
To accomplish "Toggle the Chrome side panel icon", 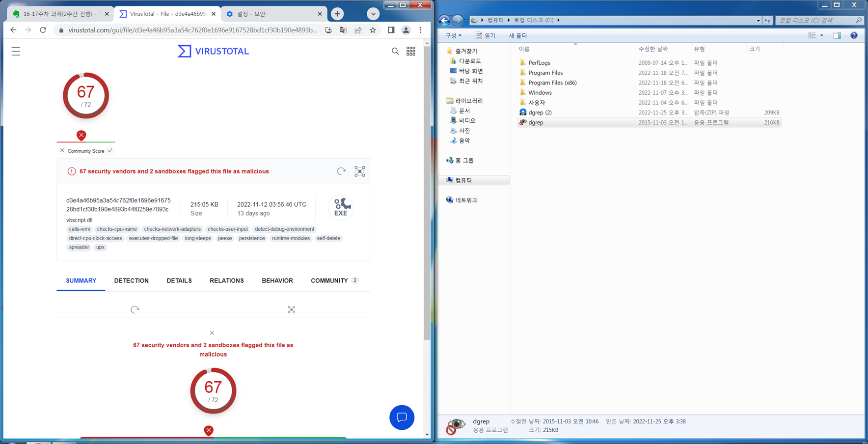I will click(391, 30).
